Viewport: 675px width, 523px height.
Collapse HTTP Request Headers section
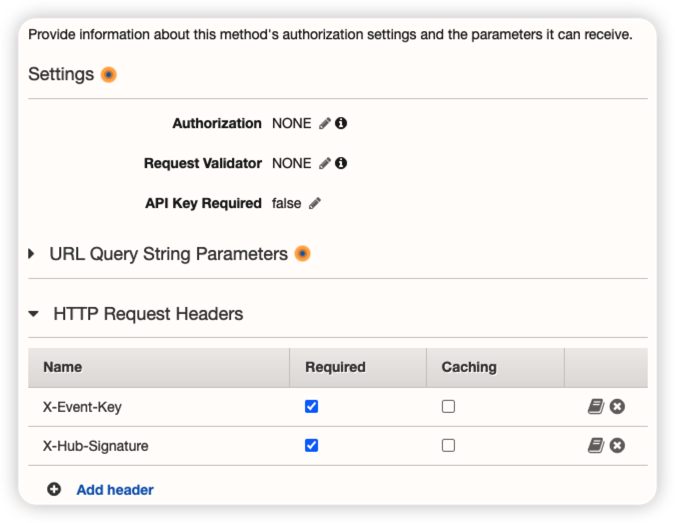coord(33,314)
